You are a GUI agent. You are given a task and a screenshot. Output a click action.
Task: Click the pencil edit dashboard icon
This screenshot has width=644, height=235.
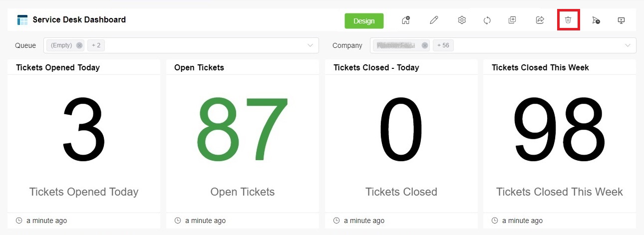click(x=434, y=20)
